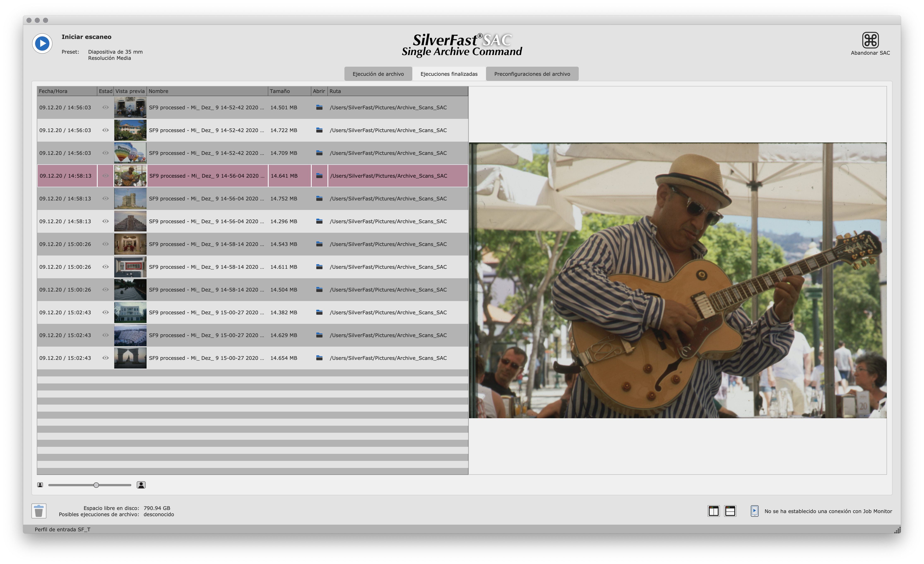Switch to side-by-side layout view icon
The height and width of the screenshot is (564, 924).
pyautogui.click(x=713, y=511)
